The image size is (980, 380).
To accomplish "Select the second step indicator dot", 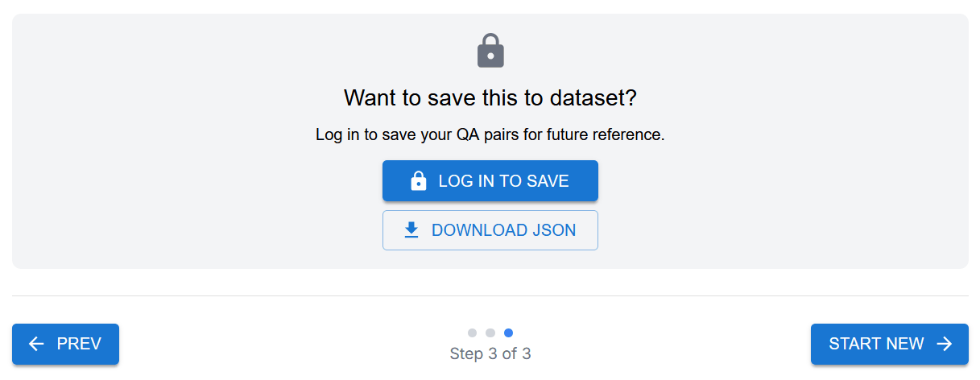I will 490,332.
